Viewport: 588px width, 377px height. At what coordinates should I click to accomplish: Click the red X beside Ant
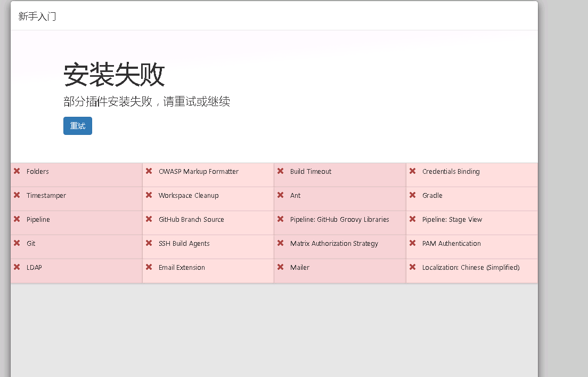281,195
